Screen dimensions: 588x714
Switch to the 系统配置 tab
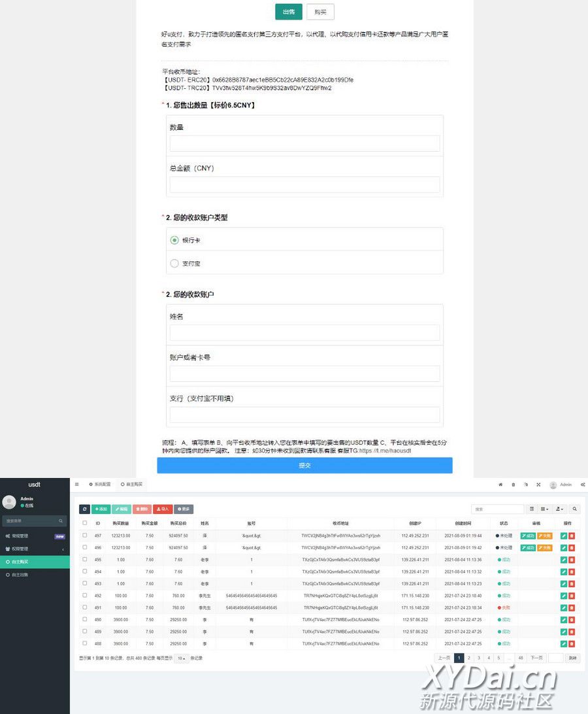[100, 484]
